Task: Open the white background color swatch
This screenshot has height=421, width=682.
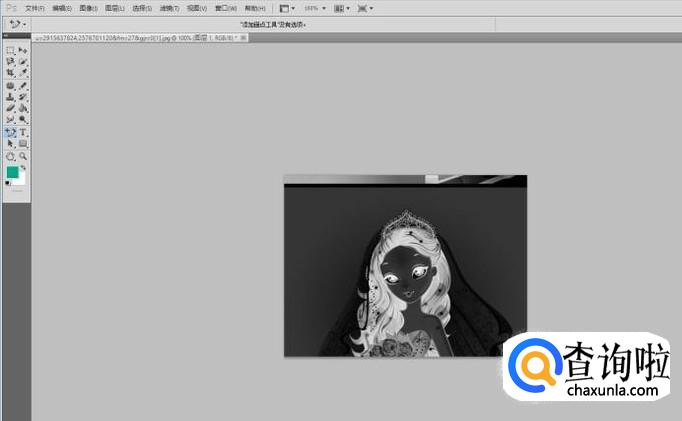Action: tap(21, 179)
